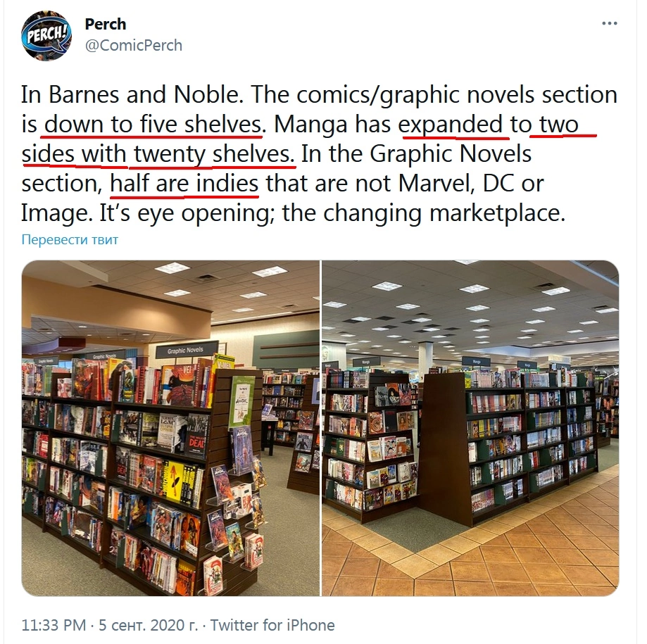Click the underlined phrase down to five shelves
Viewport: 647px width, 644px height.
click(x=152, y=124)
